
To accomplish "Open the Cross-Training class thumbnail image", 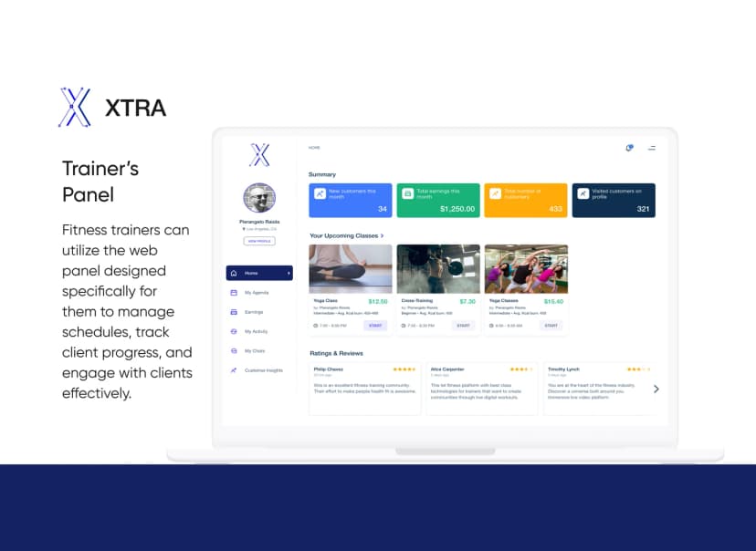I will (x=438, y=268).
